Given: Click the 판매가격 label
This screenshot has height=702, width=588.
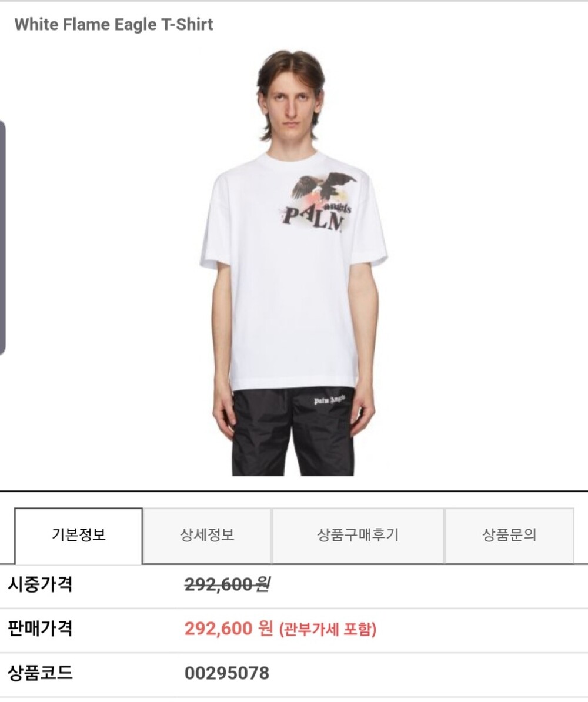Looking at the screenshot, I should [39, 629].
